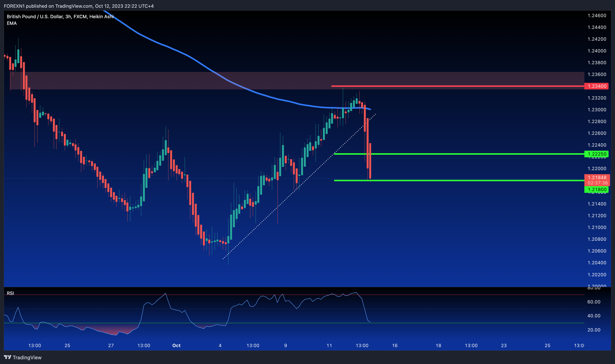Click the 1.24000 price axis label
The width and height of the screenshot is (615, 364).
597,51
